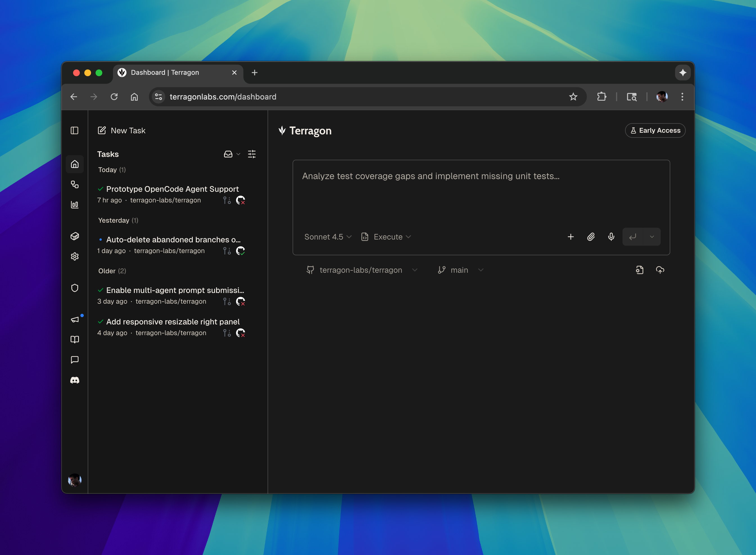The height and width of the screenshot is (555, 756).
Task: Toggle the sidebar panel collapse icon
Action: coord(74,130)
